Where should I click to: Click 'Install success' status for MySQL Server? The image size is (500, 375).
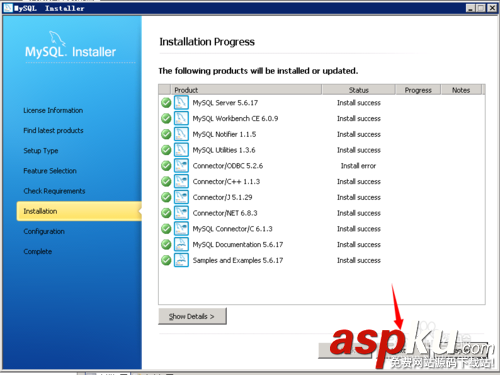[359, 103]
